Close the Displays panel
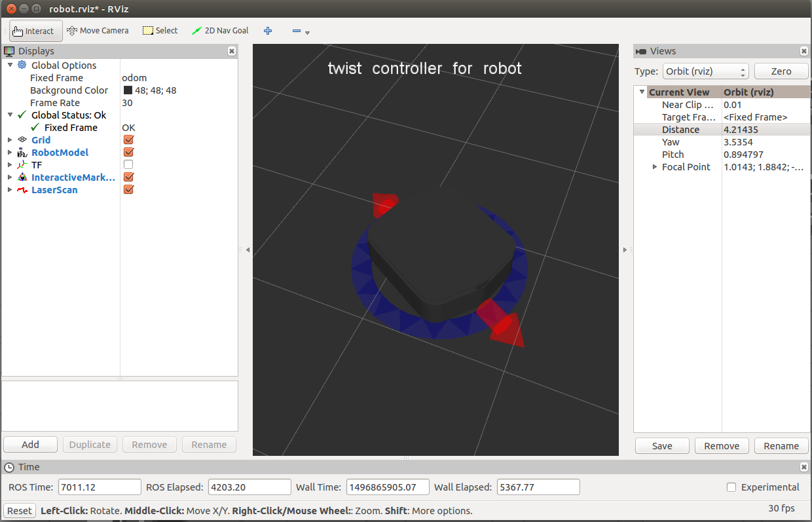This screenshot has height=522, width=812. pyautogui.click(x=231, y=51)
